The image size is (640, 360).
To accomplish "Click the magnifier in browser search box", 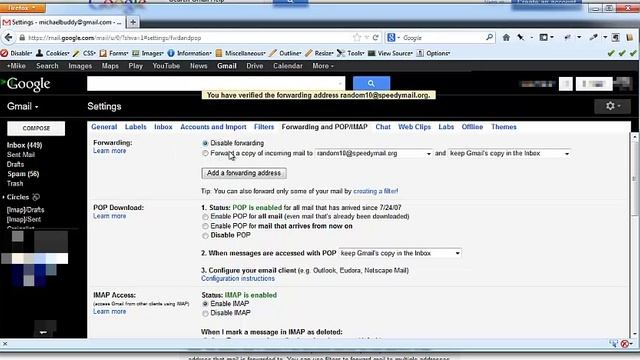I will click(489, 38).
